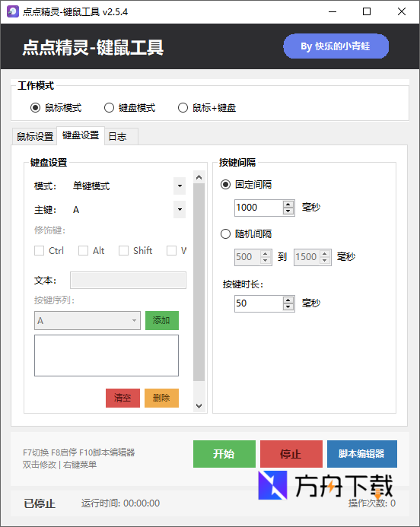Decrease the random maximum 1500 value
Screen dimensions: 420x527
pyautogui.click(x=325, y=261)
